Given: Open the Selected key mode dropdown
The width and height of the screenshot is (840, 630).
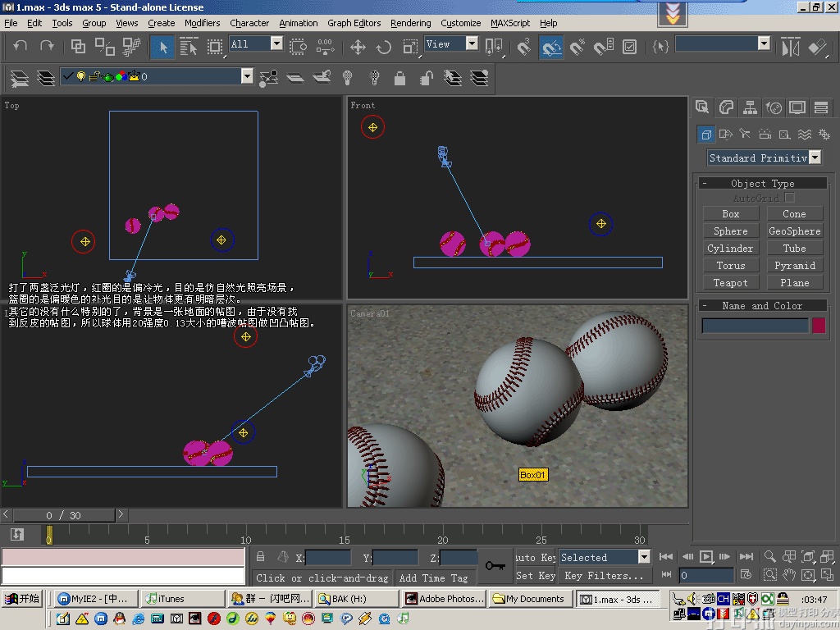Looking at the screenshot, I should [643, 557].
